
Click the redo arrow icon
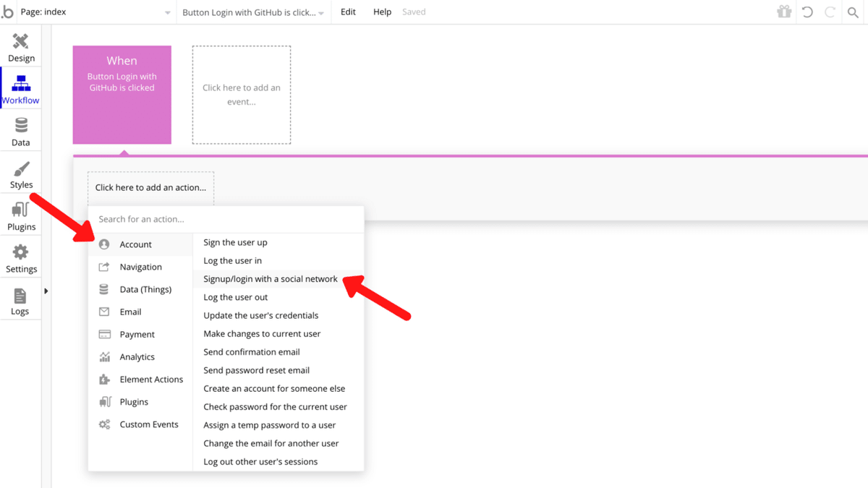[830, 12]
